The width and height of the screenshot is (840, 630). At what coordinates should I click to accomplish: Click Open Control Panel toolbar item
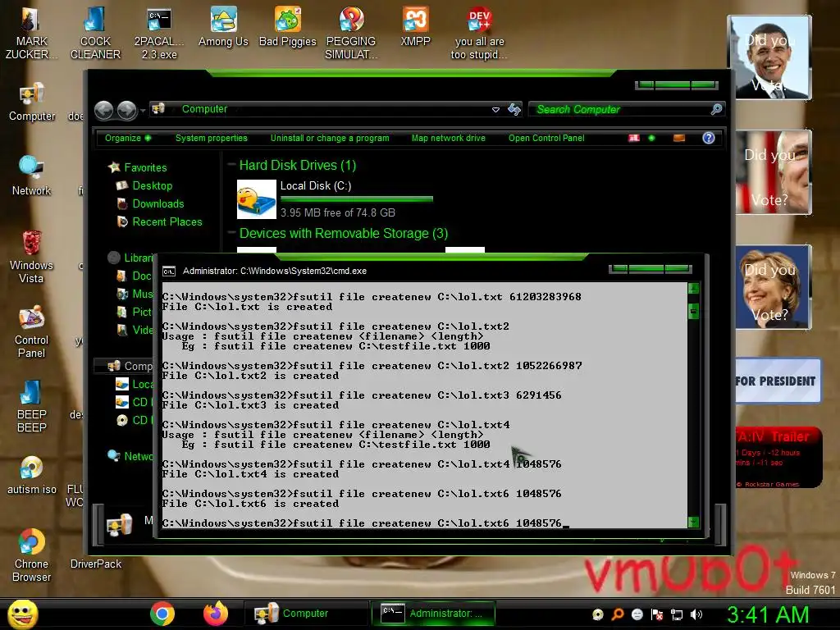click(x=546, y=138)
